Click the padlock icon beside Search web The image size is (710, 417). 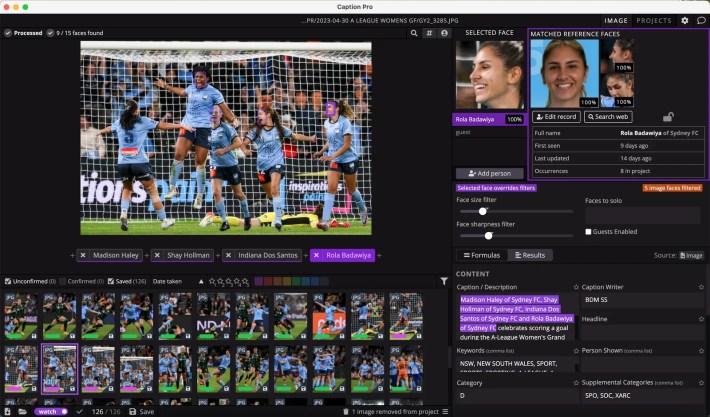[x=668, y=117]
